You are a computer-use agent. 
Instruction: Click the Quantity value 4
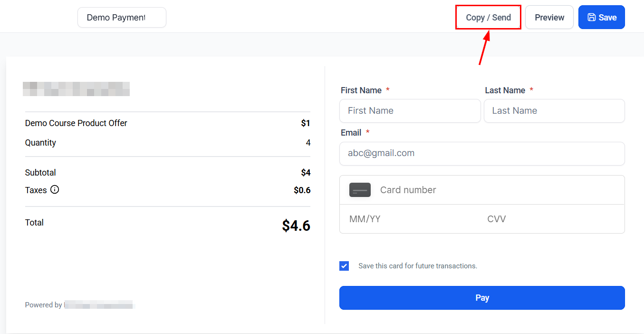click(308, 143)
